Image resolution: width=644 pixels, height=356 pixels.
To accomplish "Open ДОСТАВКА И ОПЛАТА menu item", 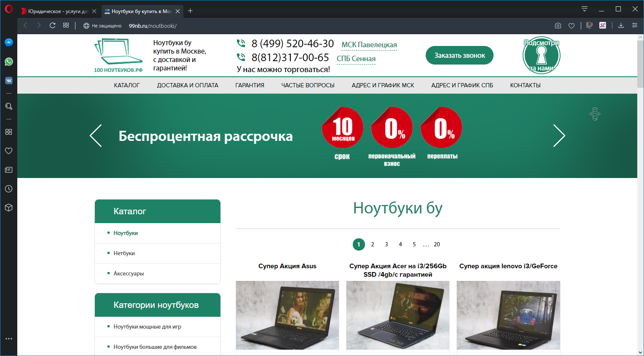I will click(x=188, y=85).
